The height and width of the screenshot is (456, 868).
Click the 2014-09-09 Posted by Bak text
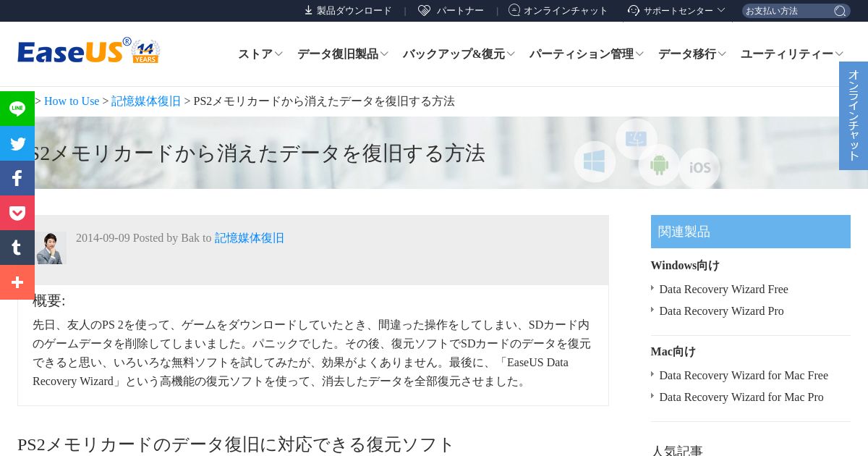144,238
